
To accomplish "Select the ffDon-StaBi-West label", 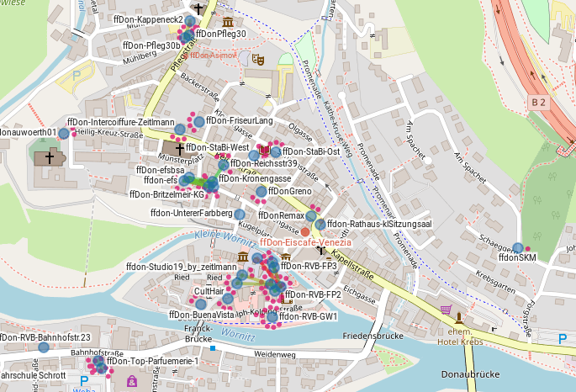I will [x=218, y=147].
